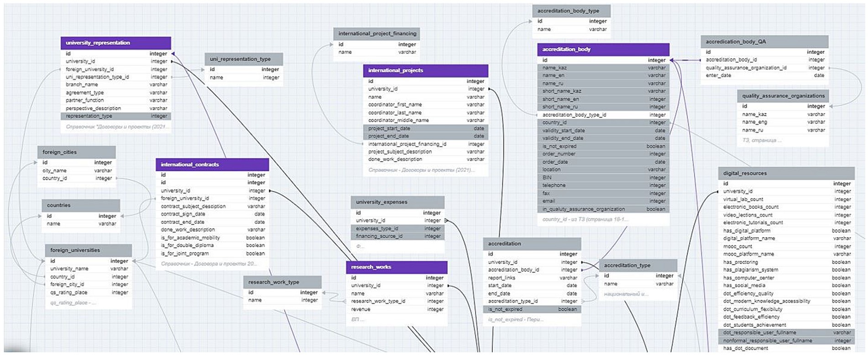The image size is (868, 355).
Task: Click the international_projects table header
Action: click(426, 71)
